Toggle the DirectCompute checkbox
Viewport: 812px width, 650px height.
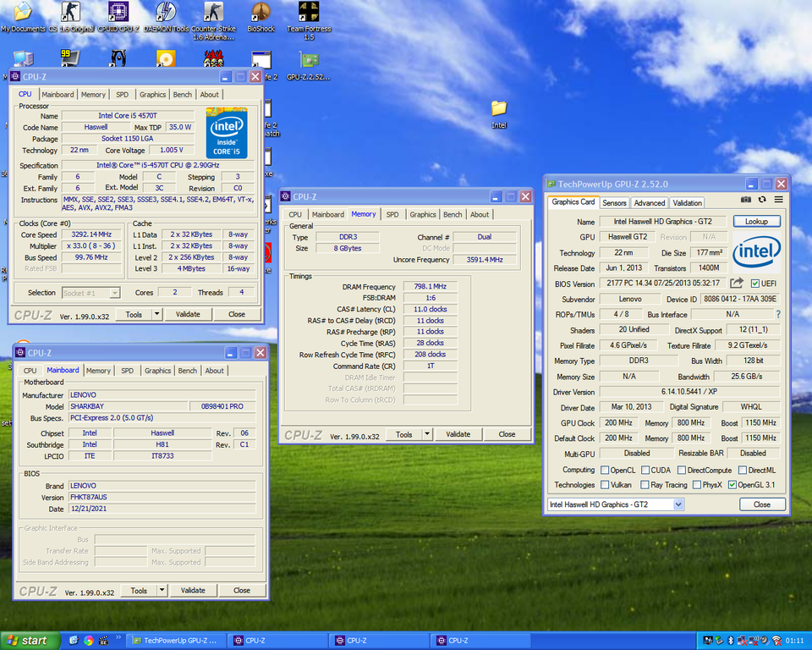coord(682,470)
